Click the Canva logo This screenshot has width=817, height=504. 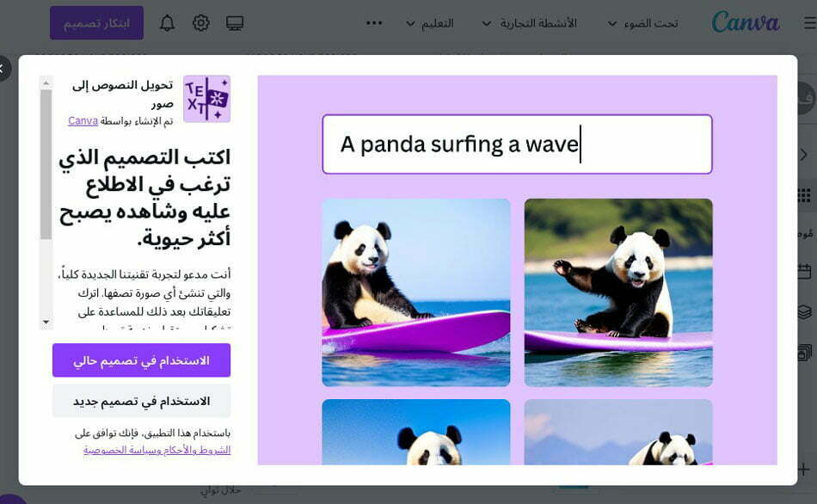(746, 23)
